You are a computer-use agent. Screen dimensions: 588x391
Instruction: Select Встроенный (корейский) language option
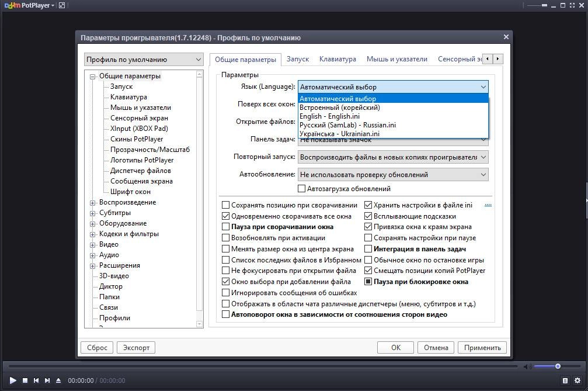point(394,108)
